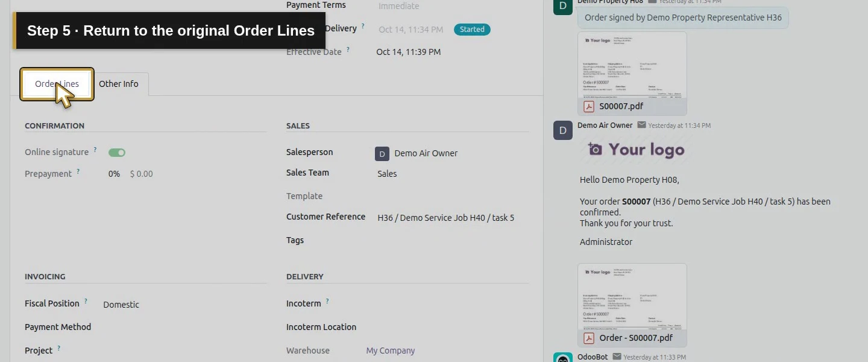Click the Your logo image in the email
The height and width of the screenshot is (362, 868).
tap(637, 150)
